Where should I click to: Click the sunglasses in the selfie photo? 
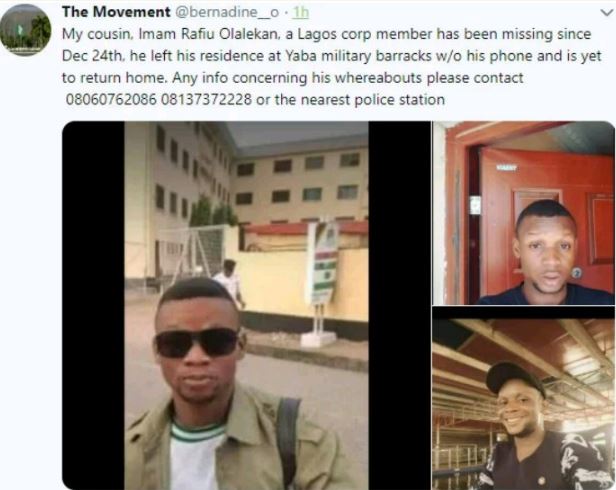197,343
